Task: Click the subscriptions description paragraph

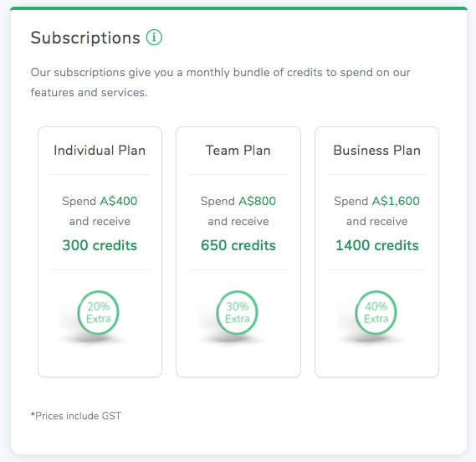Action: click(x=220, y=82)
